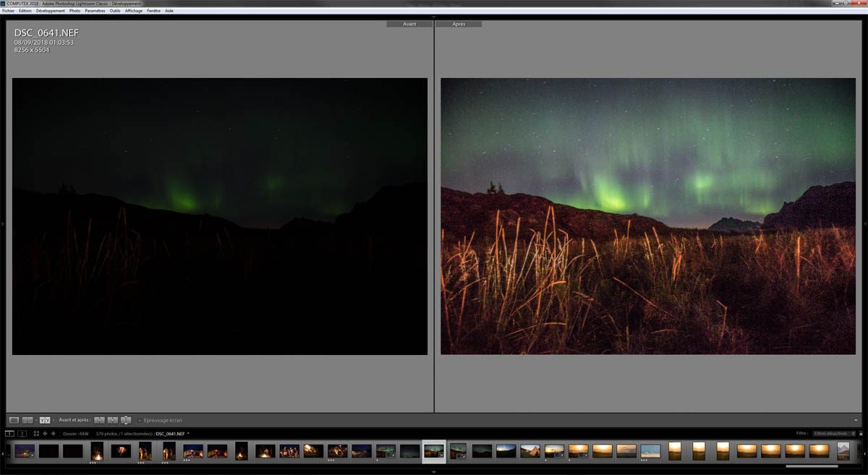
Task: Expand the DSC_0641.NEF source path dropdown
Action: pos(188,434)
